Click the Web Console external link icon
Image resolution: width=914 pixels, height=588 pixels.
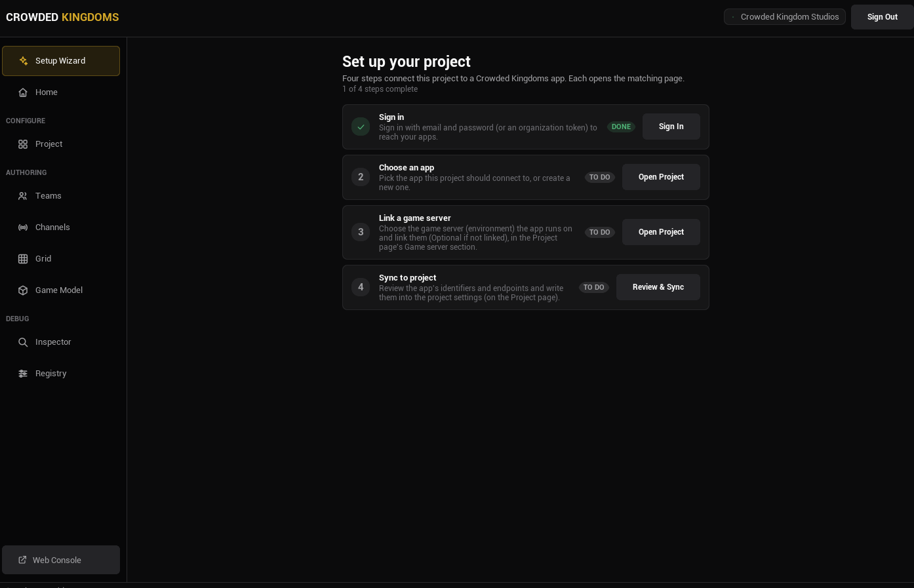(22, 560)
